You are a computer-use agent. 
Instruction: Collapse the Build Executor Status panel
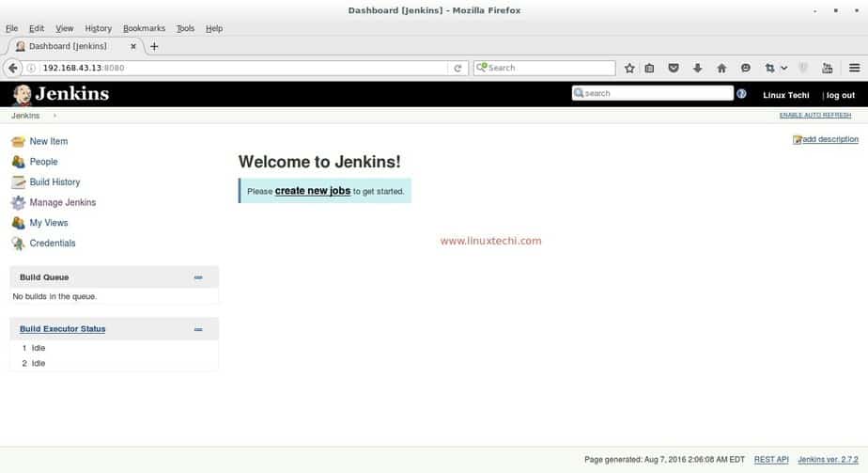coord(198,329)
